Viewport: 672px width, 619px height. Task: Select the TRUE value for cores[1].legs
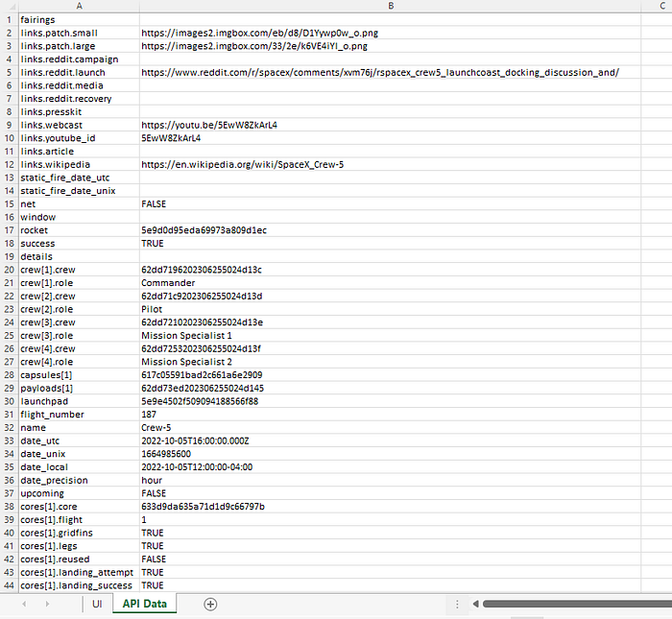pyautogui.click(x=391, y=546)
